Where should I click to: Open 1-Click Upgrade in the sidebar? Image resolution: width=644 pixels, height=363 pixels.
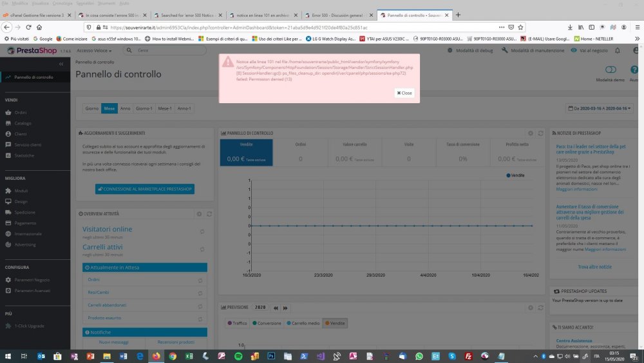[x=29, y=326]
